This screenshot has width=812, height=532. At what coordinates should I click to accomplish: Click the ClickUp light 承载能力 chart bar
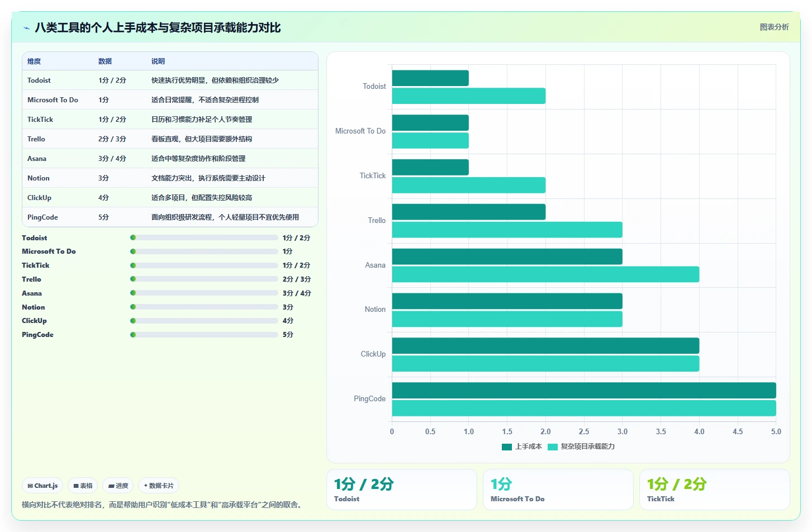pos(545,364)
